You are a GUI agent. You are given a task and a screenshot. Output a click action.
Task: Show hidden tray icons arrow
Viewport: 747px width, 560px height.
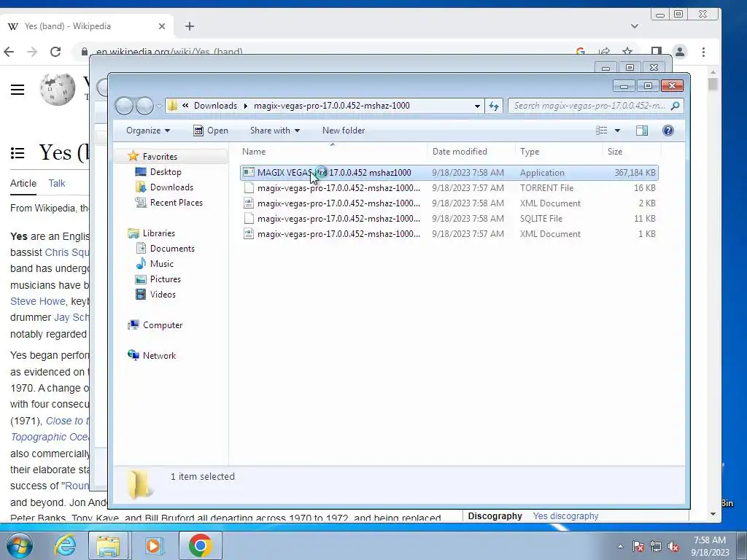tap(620, 546)
